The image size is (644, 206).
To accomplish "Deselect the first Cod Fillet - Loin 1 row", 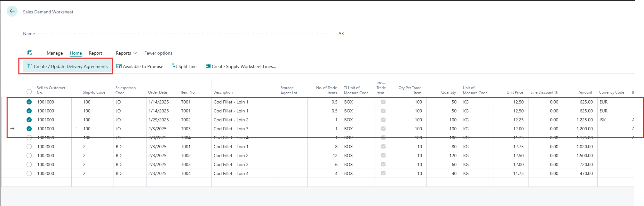I will 29,102.
